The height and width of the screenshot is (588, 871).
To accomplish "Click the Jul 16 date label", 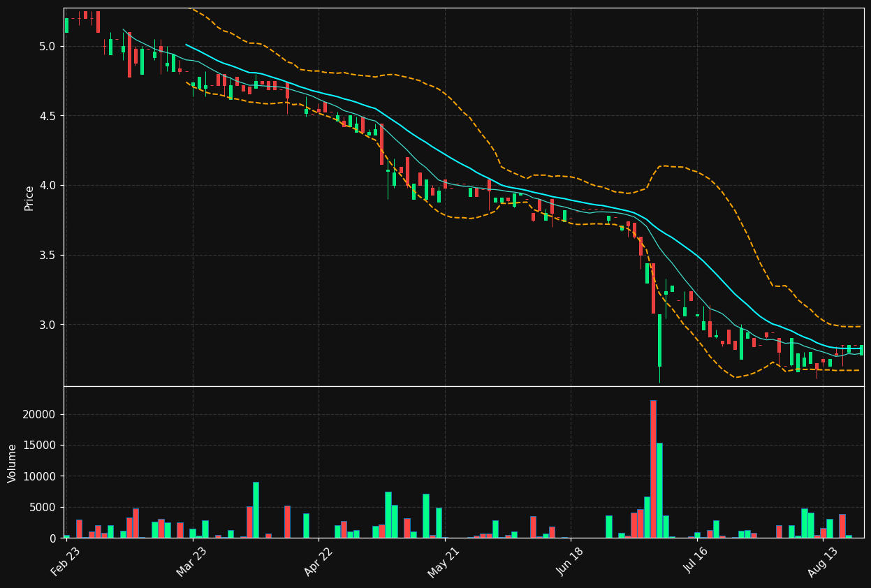I will [696, 561].
